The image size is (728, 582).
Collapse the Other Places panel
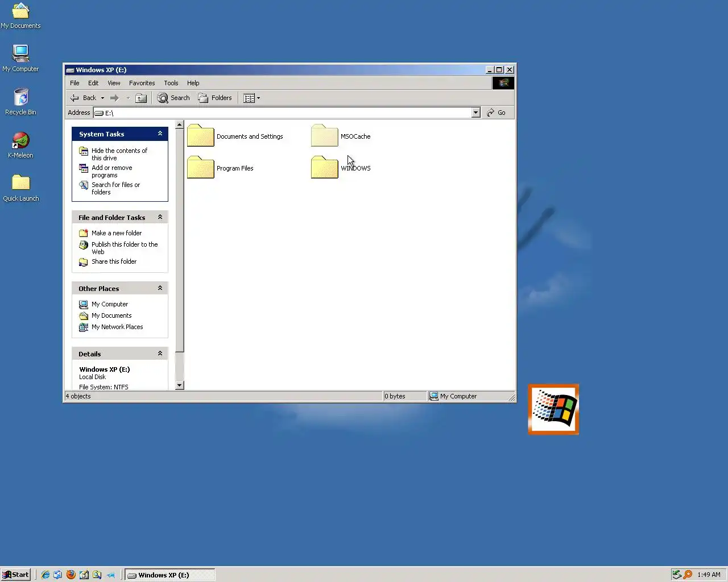(x=160, y=288)
